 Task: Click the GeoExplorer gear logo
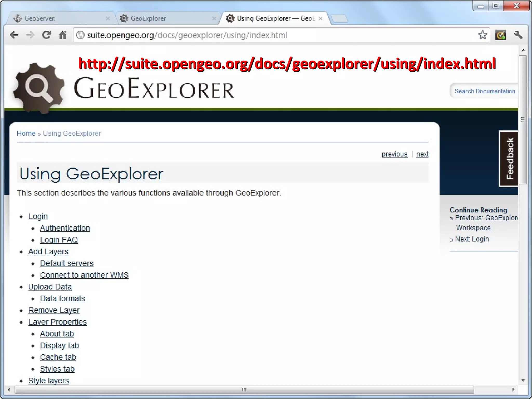coord(39,88)
